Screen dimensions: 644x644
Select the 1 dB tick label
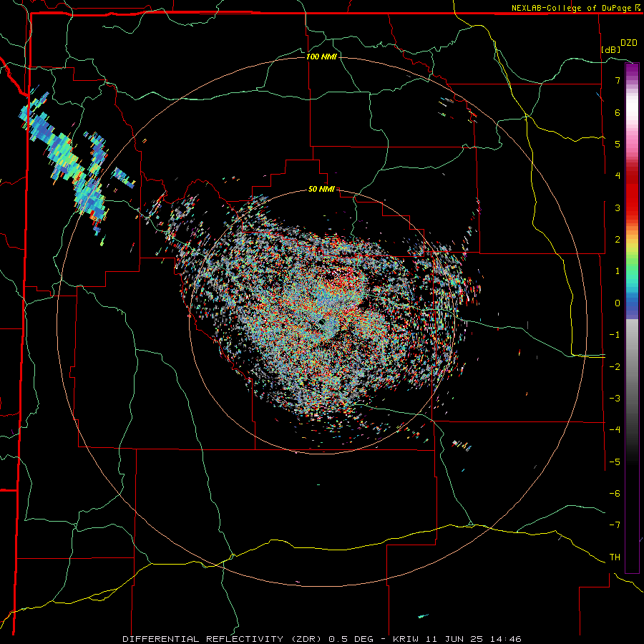(618, 271)
